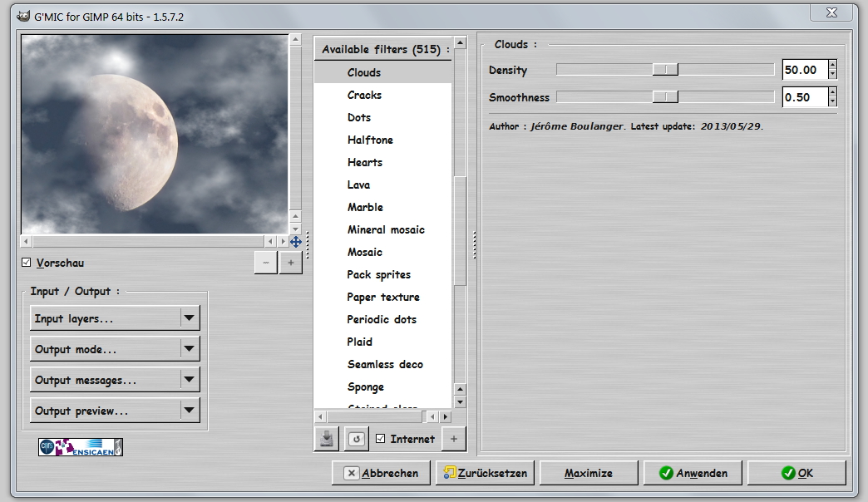Zoom in preview with plus button
The image size is (868, 502).
[x=291, y=263]
